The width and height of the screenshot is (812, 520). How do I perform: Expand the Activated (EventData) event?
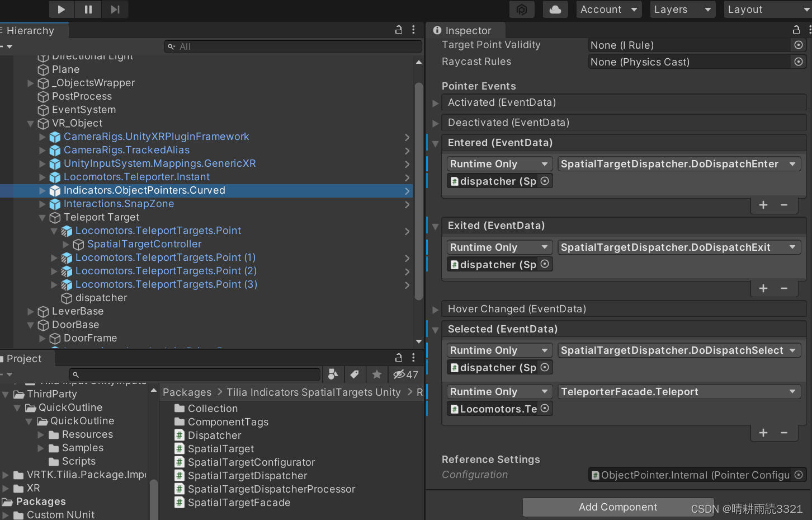(x=436, y=103)
